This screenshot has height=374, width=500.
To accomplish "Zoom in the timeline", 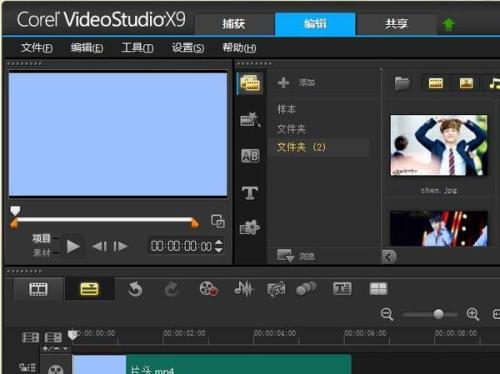I will (473, 314).
